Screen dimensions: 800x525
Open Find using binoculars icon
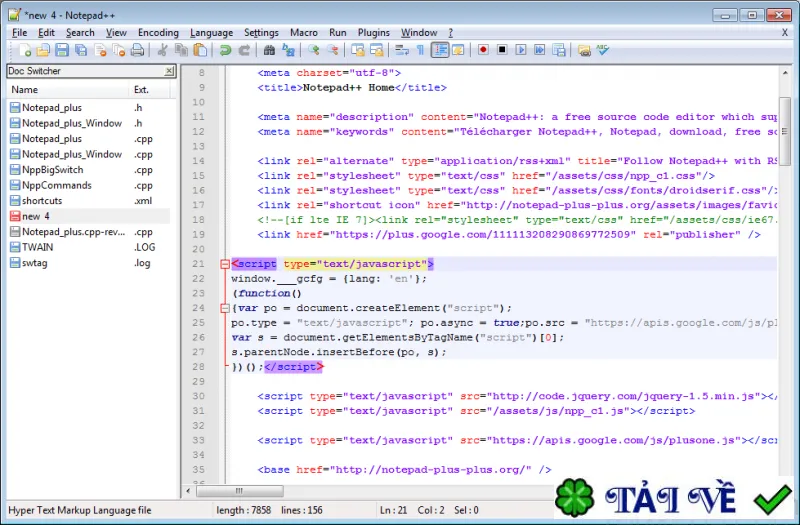269,50
